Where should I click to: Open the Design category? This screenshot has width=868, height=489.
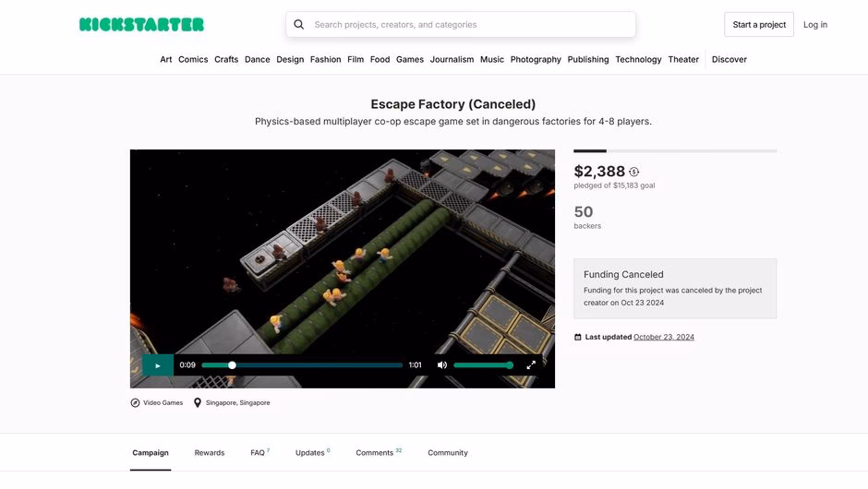290,59
